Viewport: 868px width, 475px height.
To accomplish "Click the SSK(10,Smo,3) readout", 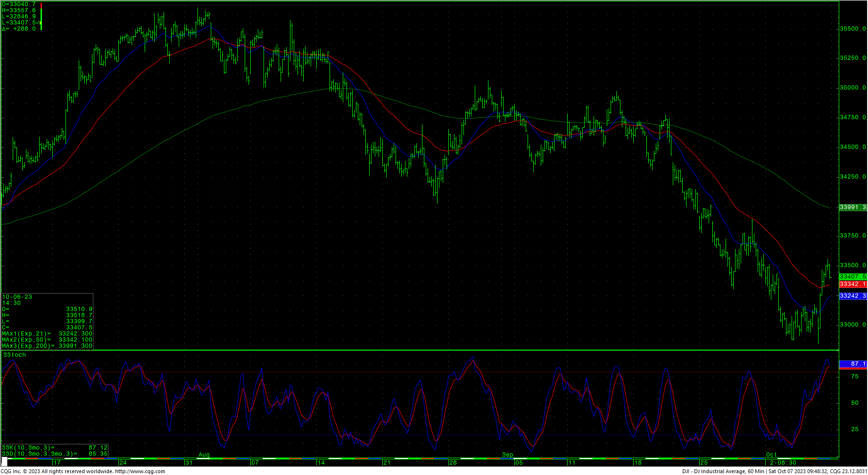I will click(55, 448).
